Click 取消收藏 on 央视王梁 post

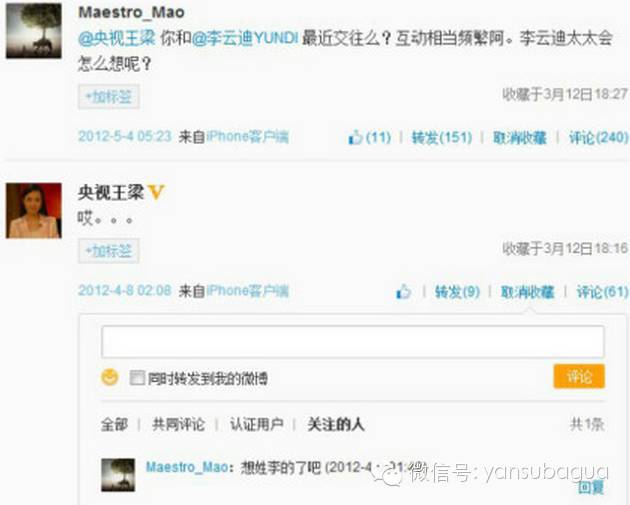pos(528,291)
